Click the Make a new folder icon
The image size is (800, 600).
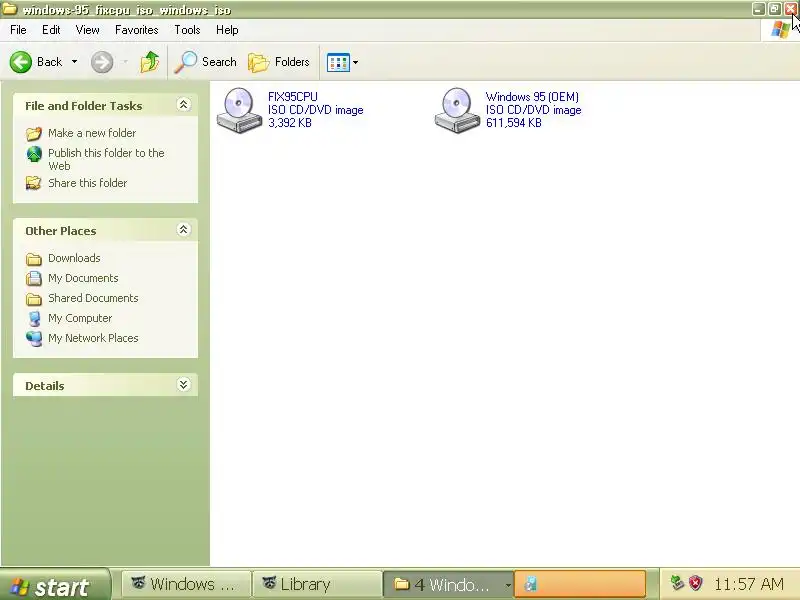pyautogui.click(x=34, y=134)
